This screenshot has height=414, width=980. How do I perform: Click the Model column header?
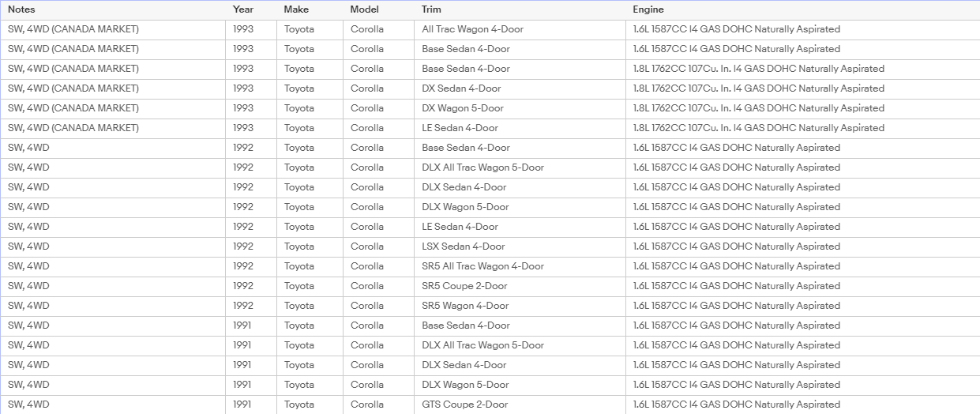tap(378, 9)
